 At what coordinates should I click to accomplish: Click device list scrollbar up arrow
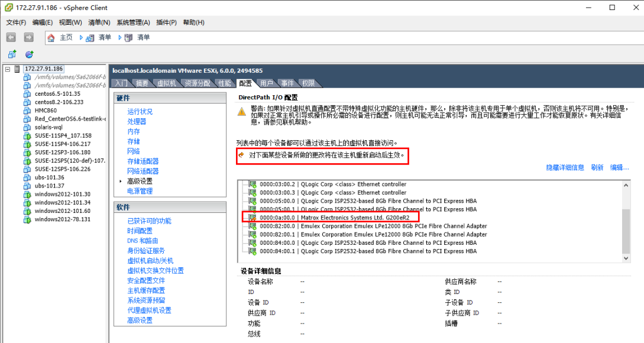[626, 185]
